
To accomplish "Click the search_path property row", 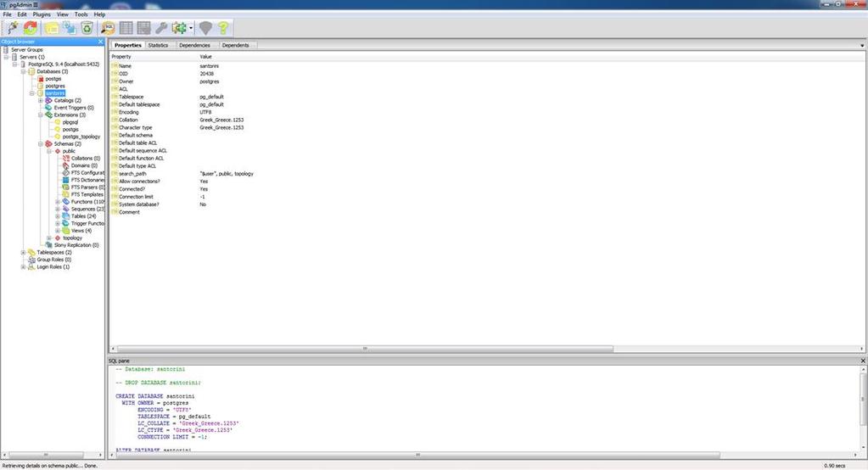I will click(487, 174).
